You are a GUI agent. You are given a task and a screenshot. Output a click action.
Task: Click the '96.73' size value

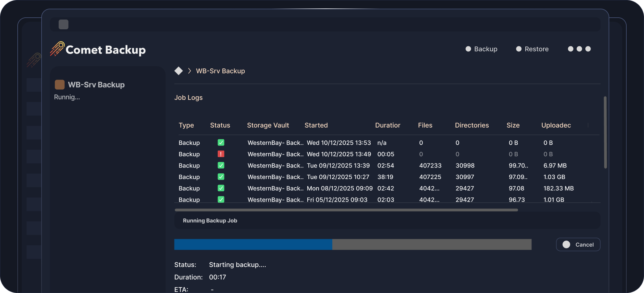(517, 200)
